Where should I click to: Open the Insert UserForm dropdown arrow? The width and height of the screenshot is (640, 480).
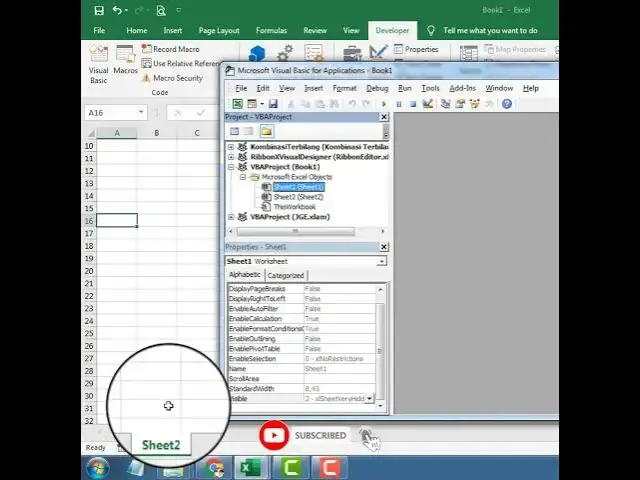262,104
